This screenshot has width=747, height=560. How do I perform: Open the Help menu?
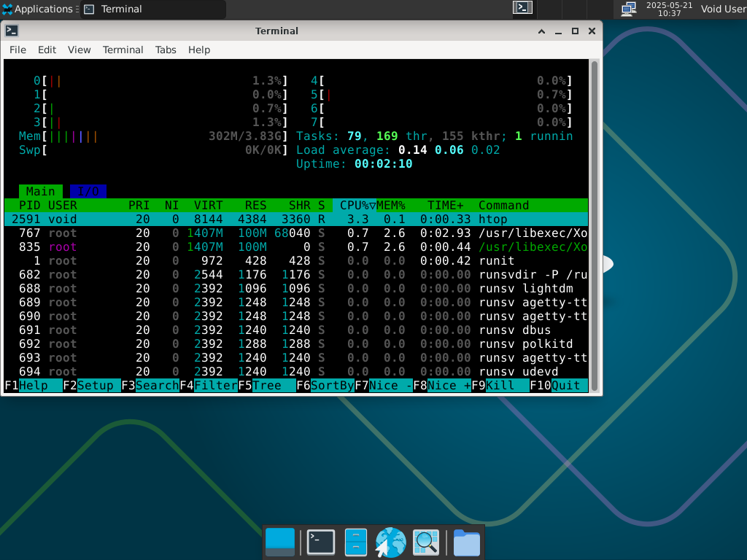[198, 50]
